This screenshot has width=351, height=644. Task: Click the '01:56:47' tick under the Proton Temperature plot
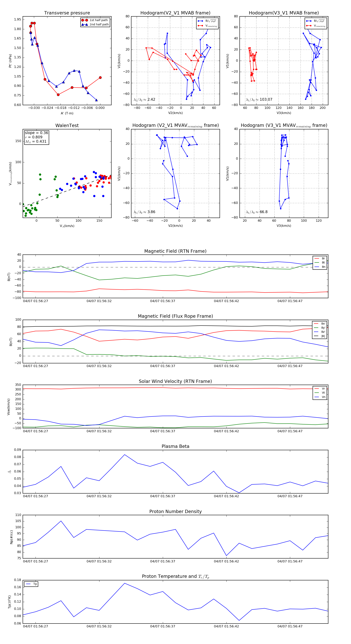coord(290,626)
